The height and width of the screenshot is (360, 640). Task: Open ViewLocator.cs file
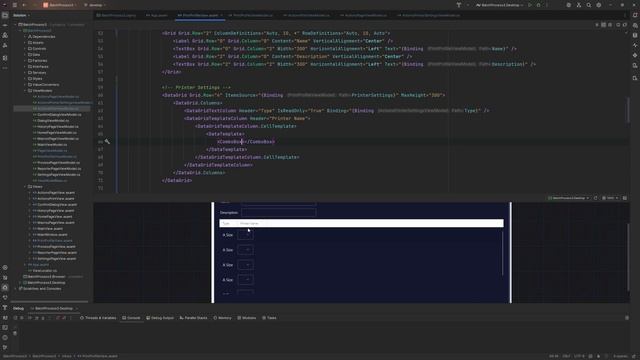pyautogui.click(x=43, y=271)
